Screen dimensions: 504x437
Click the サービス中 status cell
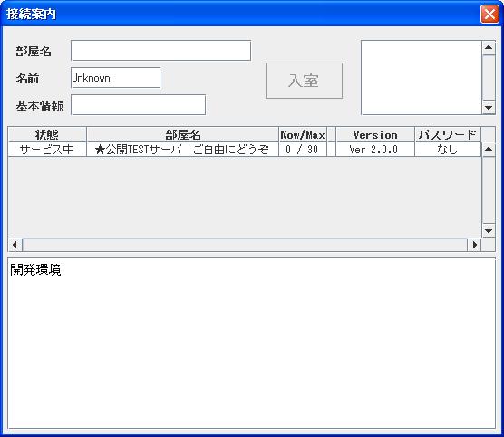[x=47, y=150]
